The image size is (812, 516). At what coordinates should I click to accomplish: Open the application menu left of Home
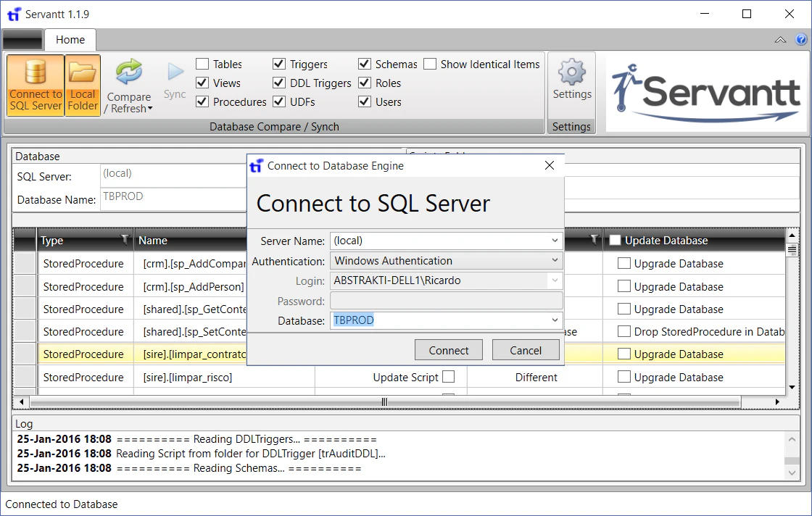(x=22, y=40)
